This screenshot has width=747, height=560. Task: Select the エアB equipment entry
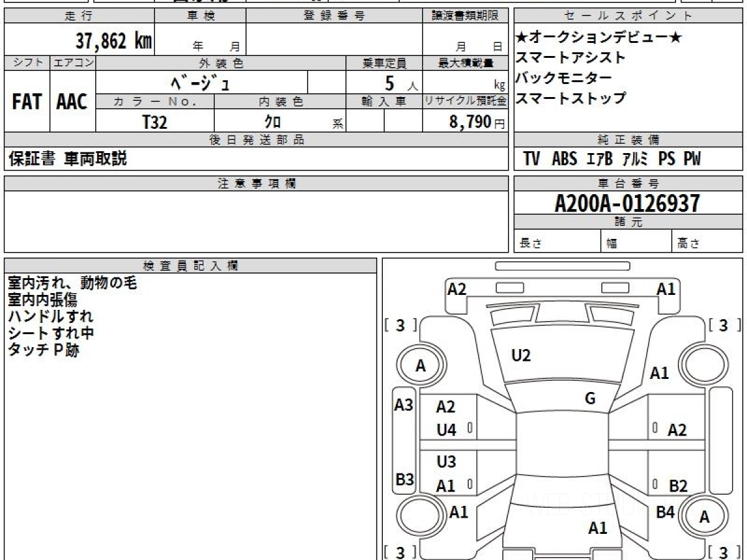tap(599, 159)
